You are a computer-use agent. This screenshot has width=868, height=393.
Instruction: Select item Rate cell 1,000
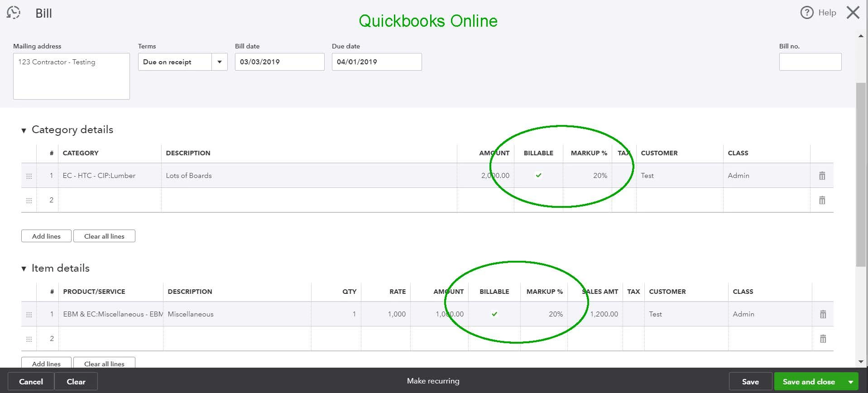coord(386,314)
